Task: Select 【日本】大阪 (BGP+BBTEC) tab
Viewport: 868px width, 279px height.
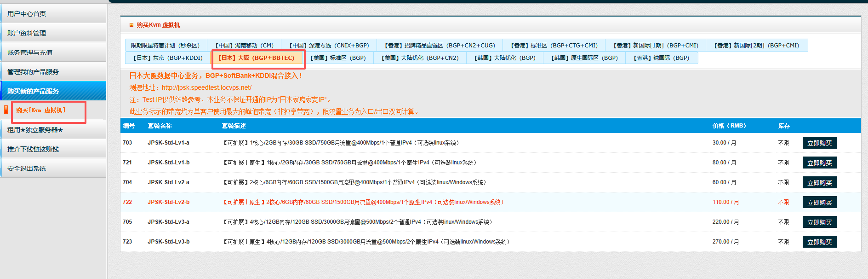Action: pos(257,58)
